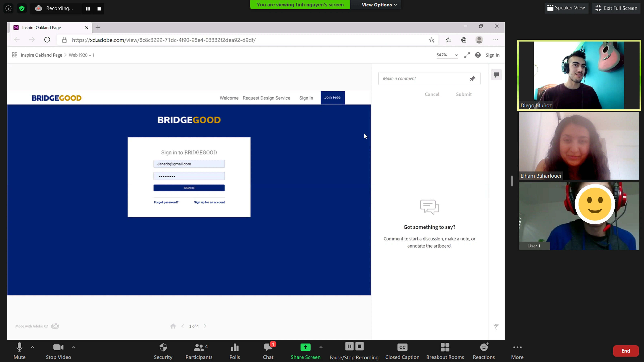Pause the cloud recording in top bar
Screen dimensions: 644x362
[x=88, y=9]
